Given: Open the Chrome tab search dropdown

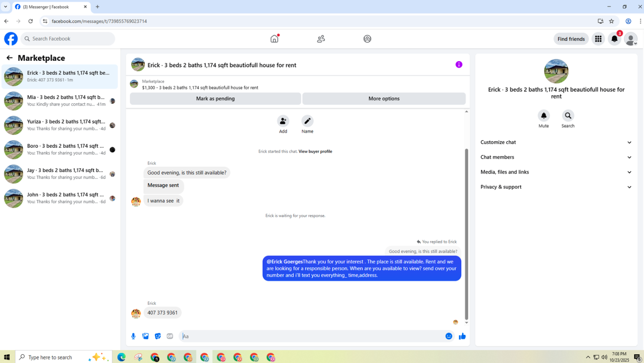Looking at the screenshot, I should (6, 7).
